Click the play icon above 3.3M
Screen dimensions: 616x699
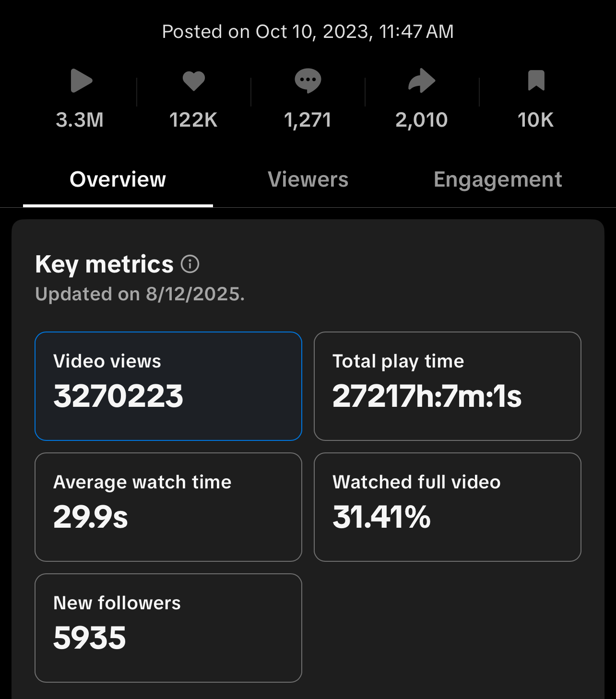click(x=81, y=81)
